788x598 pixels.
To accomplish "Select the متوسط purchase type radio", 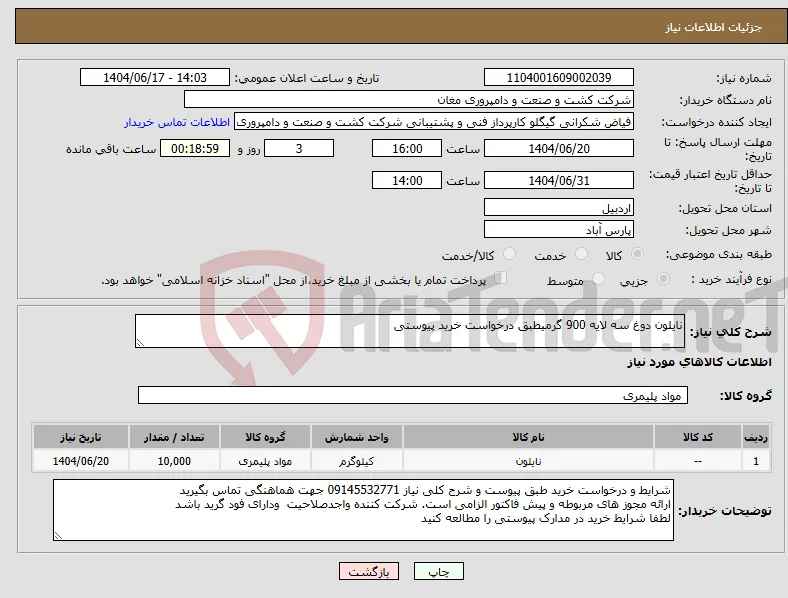I will tap(598, 279).
